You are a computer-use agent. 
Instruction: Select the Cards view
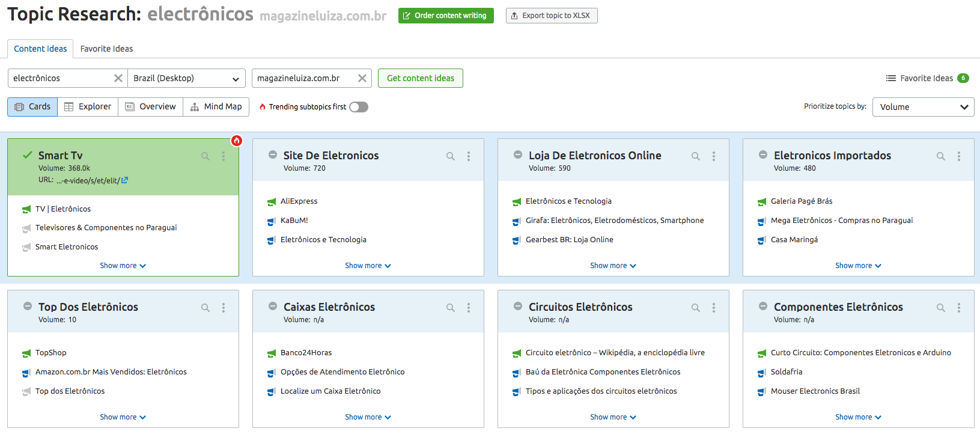point(32,107)
